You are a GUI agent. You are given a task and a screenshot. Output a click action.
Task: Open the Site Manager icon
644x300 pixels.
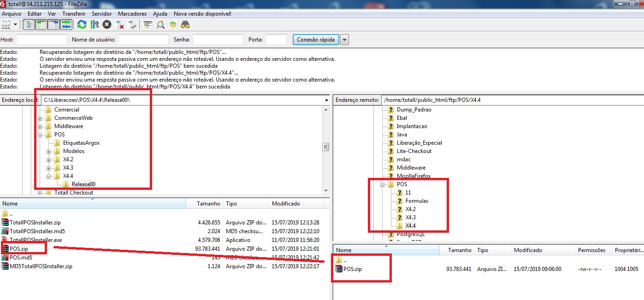(6, 24)
